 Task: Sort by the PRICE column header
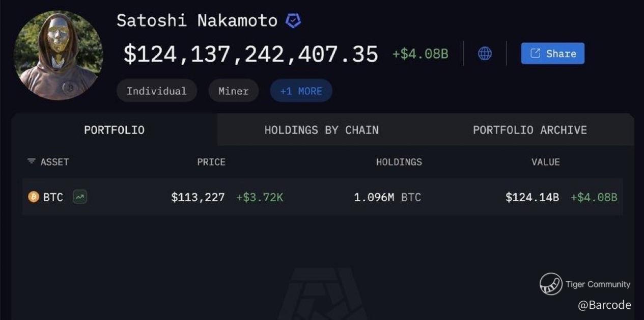tap(211, 162)
